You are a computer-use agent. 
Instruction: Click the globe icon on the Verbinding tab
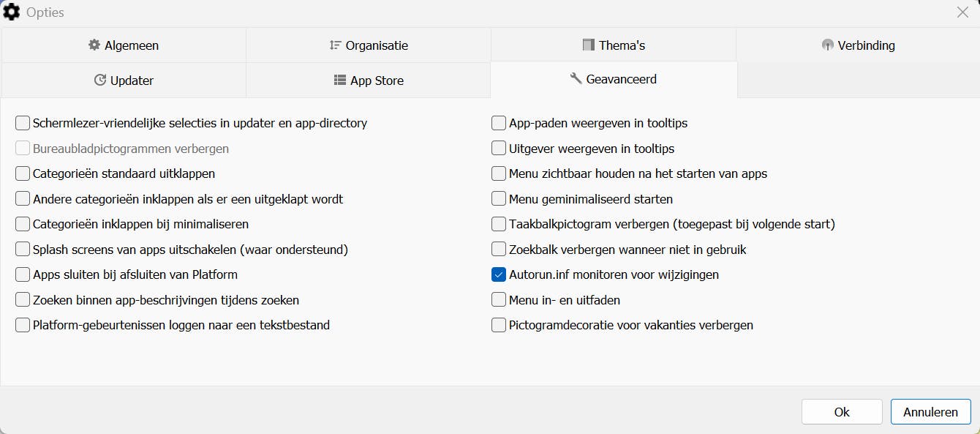pyautogui.click(x=827, y=45)
